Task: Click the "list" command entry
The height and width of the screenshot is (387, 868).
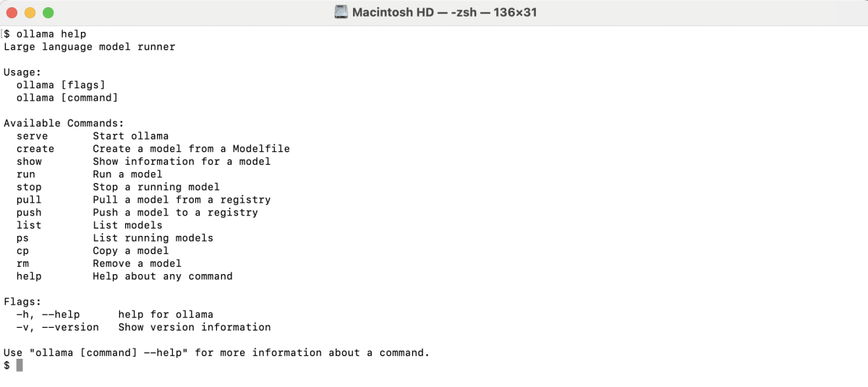Action: tap(29, 225)
